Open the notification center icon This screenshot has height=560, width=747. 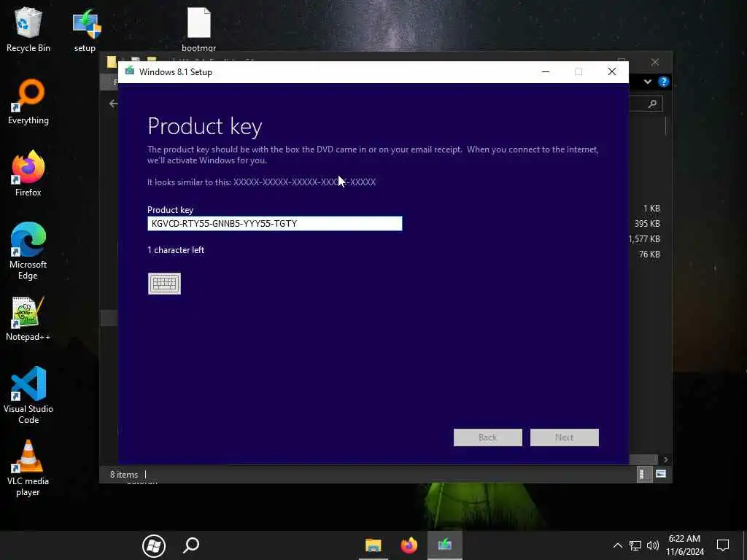click(723, 545)
